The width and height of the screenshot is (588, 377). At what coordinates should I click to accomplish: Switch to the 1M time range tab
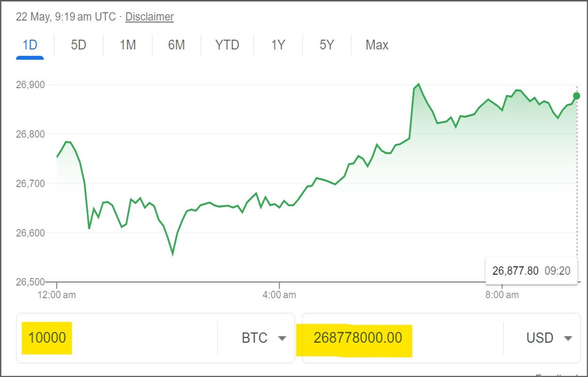127,45
